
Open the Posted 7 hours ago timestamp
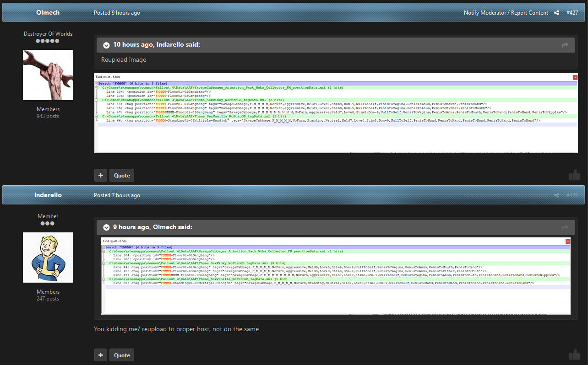[117, 195]
